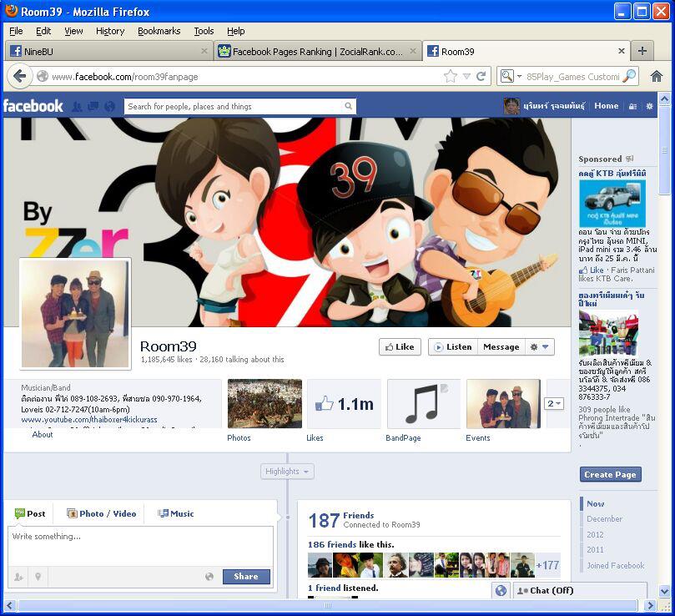Image resolution: width=675 pixels, height=616 pixels.
Task: Open Facebook friend requests icon
Action: pos(77,106)
